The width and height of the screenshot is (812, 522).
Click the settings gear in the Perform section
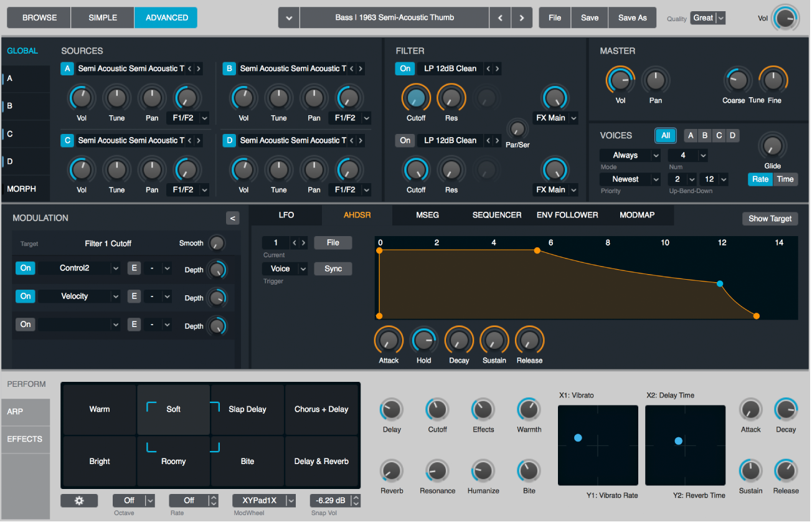[x=79, y=500]
